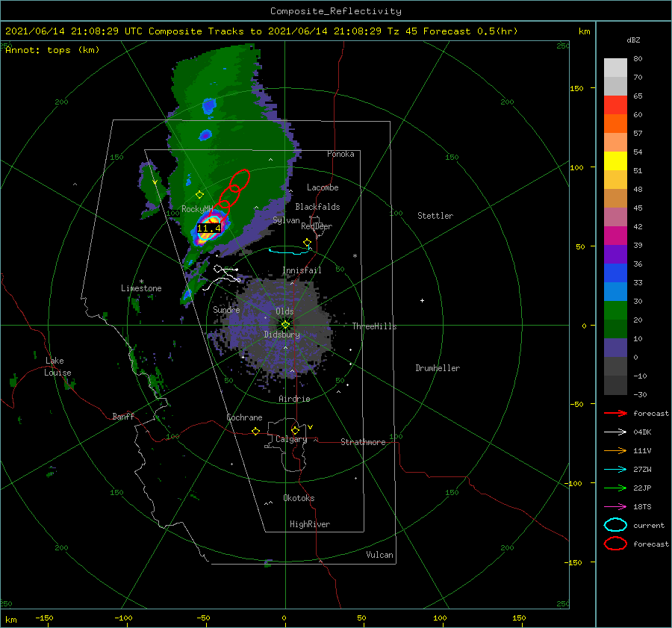This screenshot has height=628, width=672.
Task: Click the topmost red forecast storm ellipse
Action: click(x=240, y=181)
